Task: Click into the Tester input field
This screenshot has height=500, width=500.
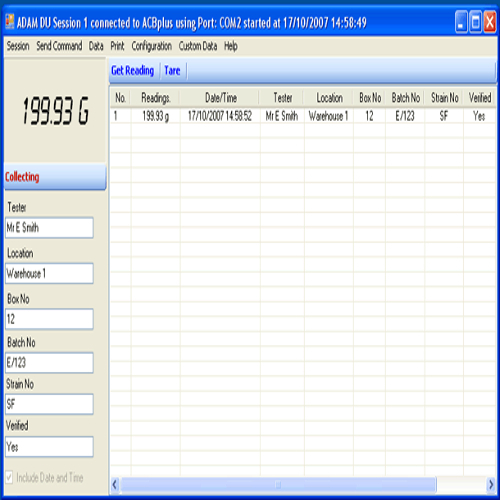Action: click(49, 228)
